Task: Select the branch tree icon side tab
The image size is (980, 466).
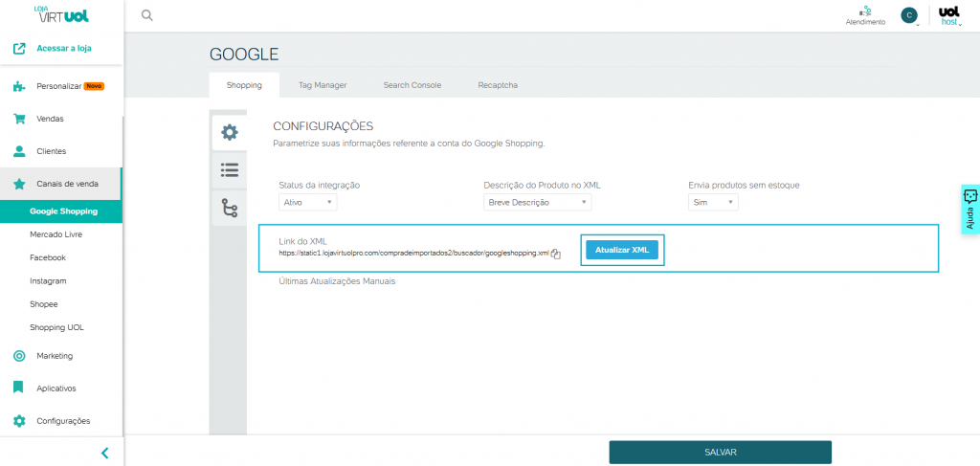Action: click(x=230, y=208)
